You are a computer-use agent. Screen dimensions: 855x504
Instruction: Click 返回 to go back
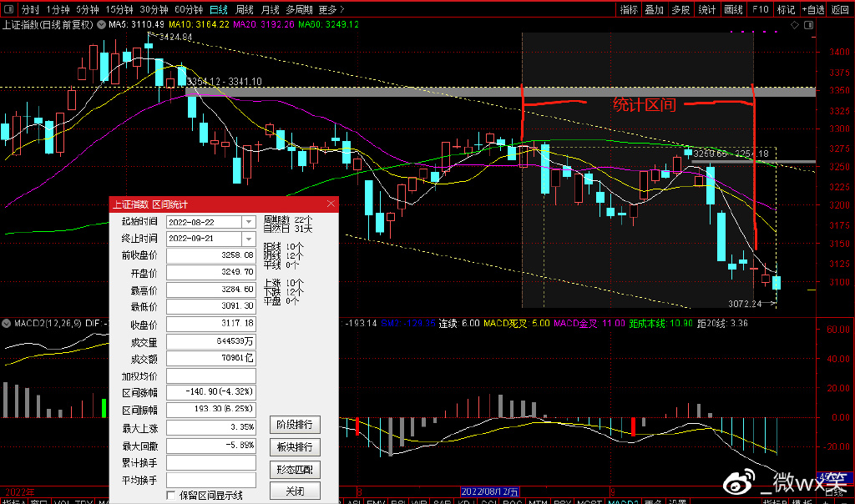click(840, 10)
